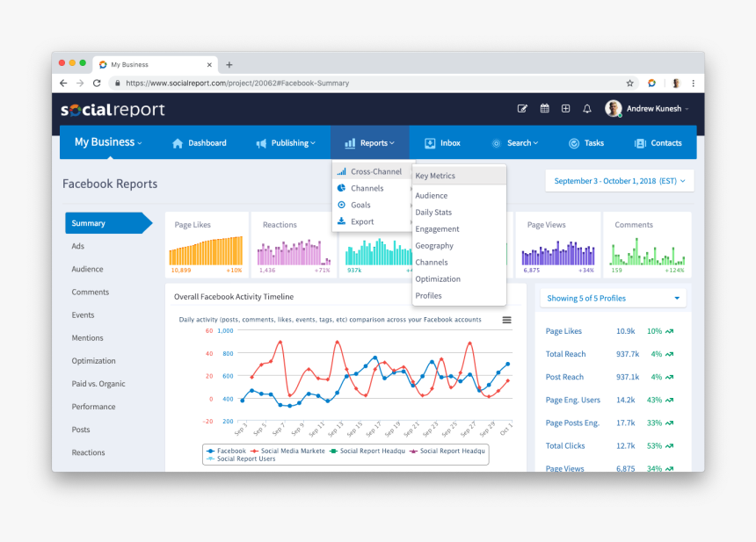Open Paid vs. Organic sidebar report
This screenshot has height=542, width=756.
[98, 384]
